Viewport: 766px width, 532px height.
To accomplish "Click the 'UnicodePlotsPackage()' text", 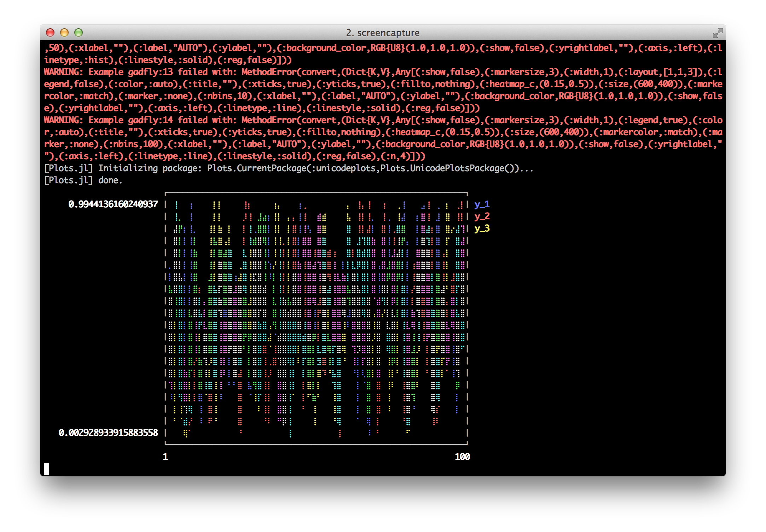I will (x=464, y=168).
